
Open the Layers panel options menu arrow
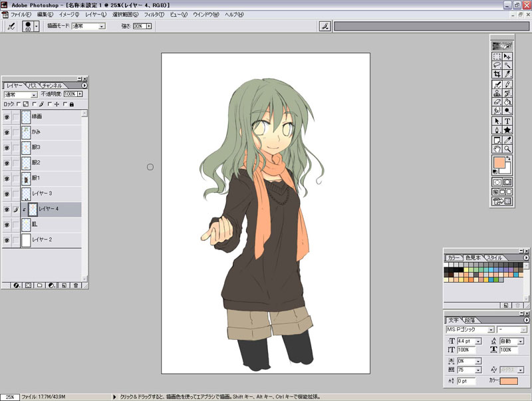(x=84, y=86)
